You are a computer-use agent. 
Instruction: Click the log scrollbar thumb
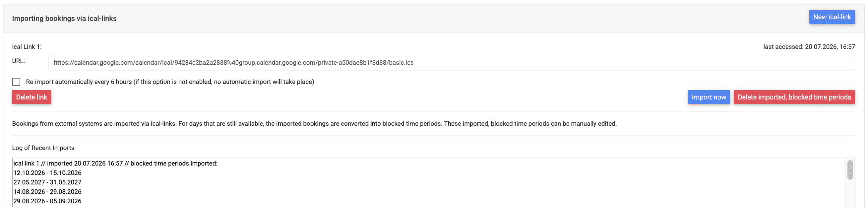(x=850, y=170)
